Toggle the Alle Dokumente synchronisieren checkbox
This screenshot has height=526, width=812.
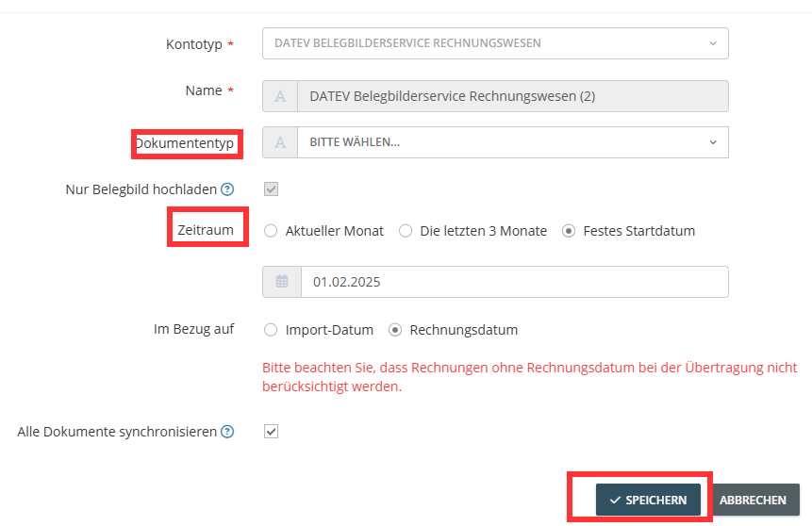[x=271, y=431]
